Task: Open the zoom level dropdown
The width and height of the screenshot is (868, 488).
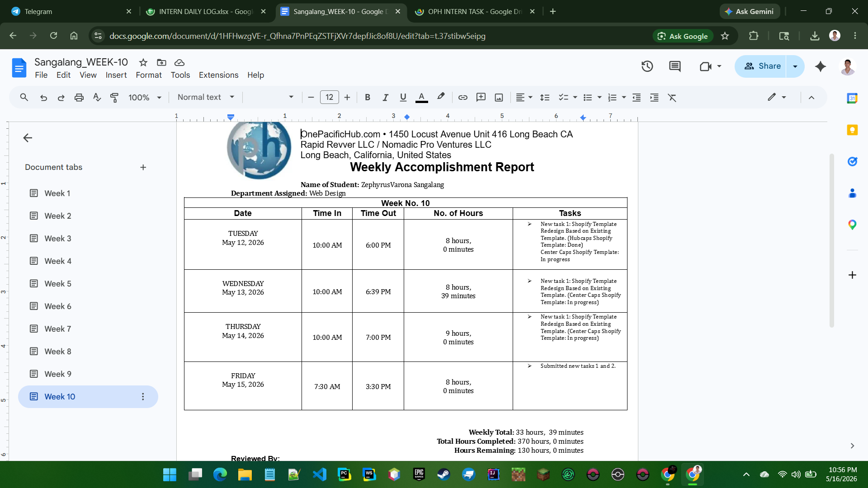Action: (x=145, y=97)
